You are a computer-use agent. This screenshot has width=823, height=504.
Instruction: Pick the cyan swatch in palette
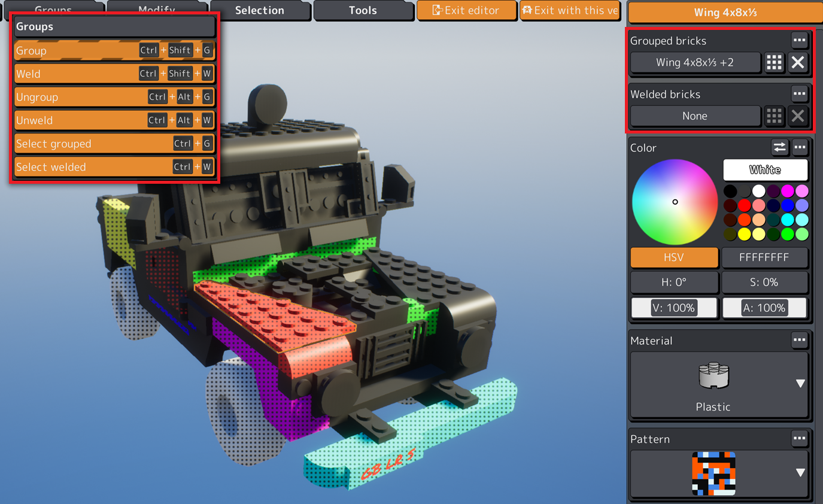[788, 220]
